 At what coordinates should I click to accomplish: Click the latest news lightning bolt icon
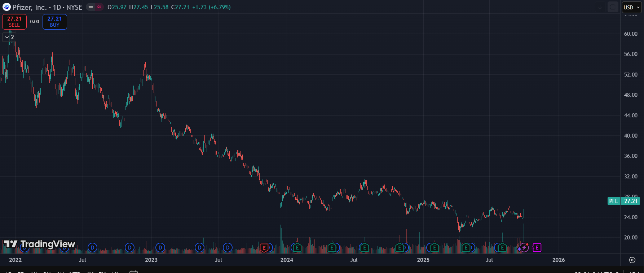tap(524, 248)
